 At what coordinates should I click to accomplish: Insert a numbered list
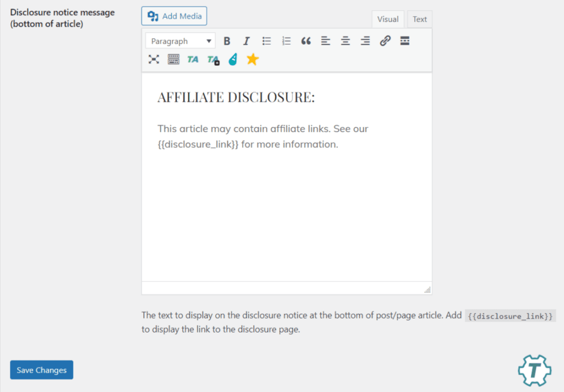coord(286,41)
